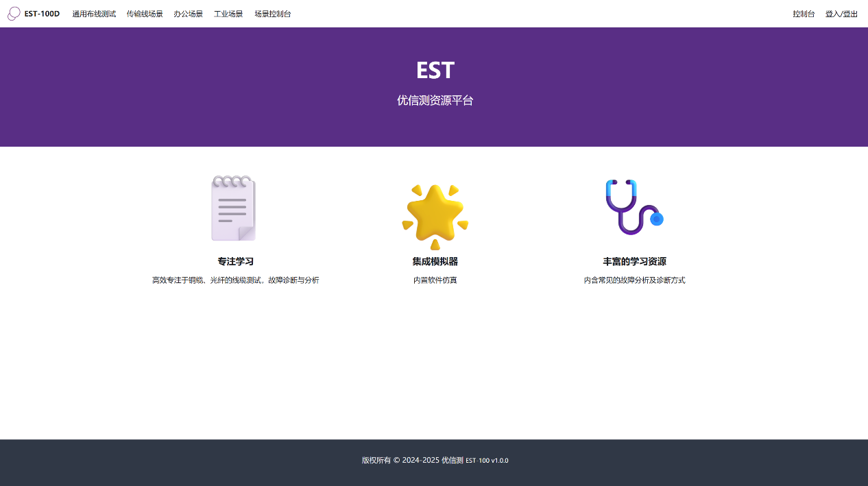Open 控制台 at the top right
The image size is (868, 486).
pos(804,14)
